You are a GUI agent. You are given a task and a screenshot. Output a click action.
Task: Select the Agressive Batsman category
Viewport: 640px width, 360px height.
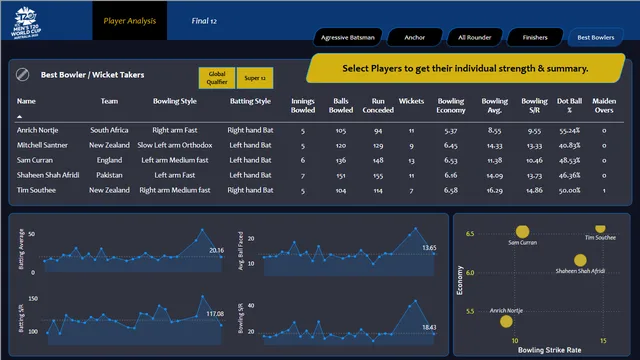click(x=348, y=38)
